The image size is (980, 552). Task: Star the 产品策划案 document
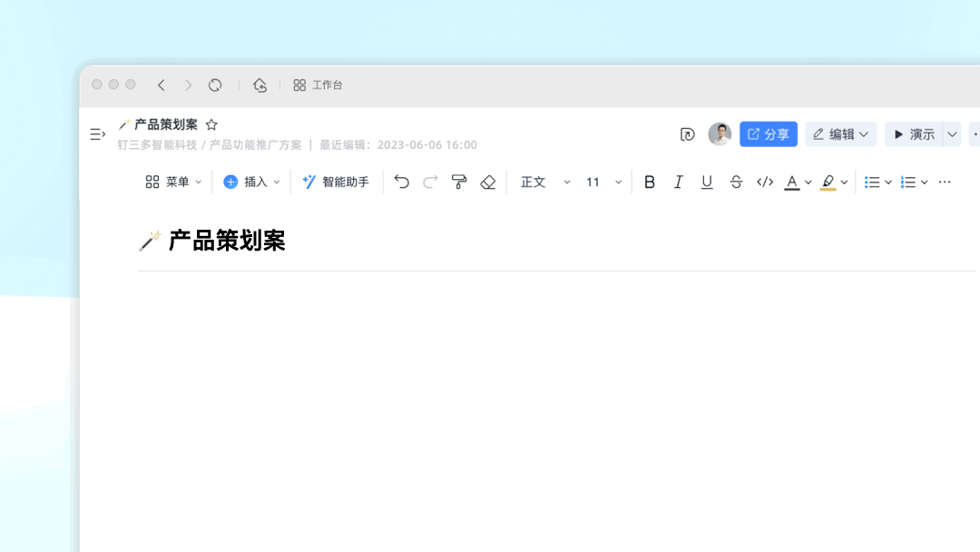[x=211, y=124]
